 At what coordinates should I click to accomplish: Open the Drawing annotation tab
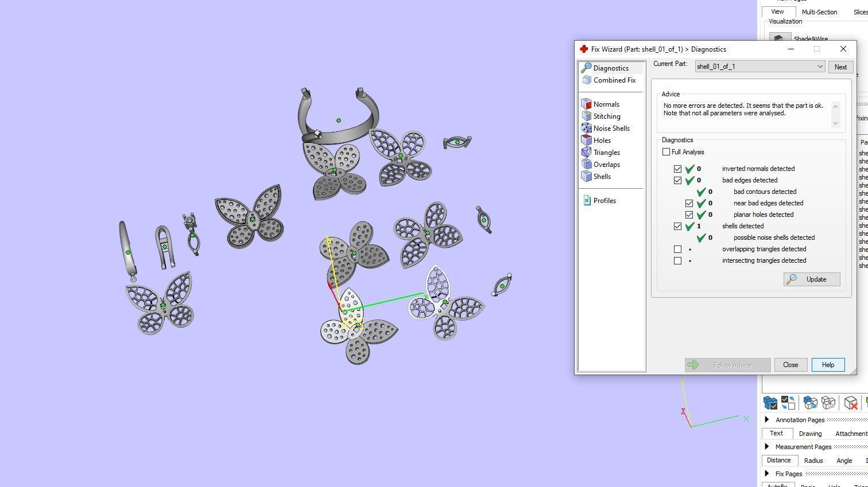pos(810,434)
